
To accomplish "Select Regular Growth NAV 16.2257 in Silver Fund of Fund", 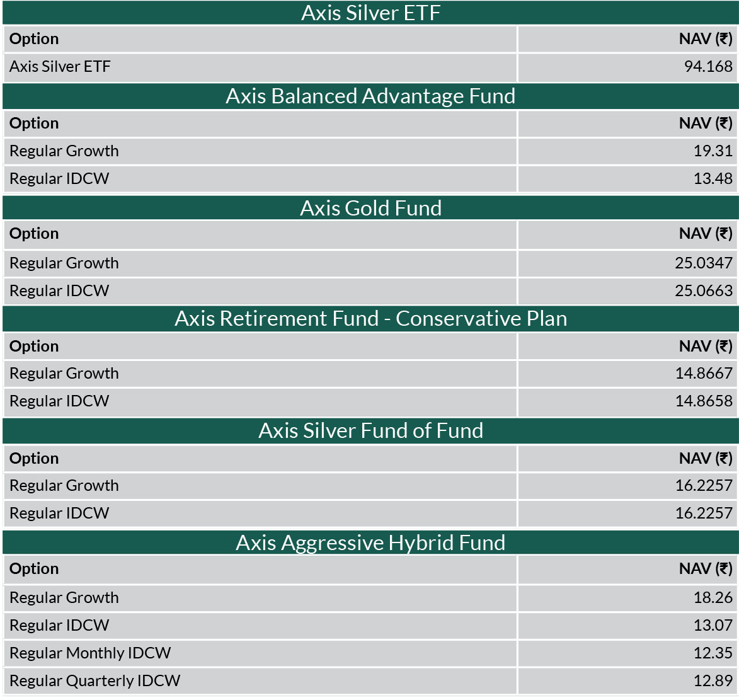I will [x=704, y=486].
